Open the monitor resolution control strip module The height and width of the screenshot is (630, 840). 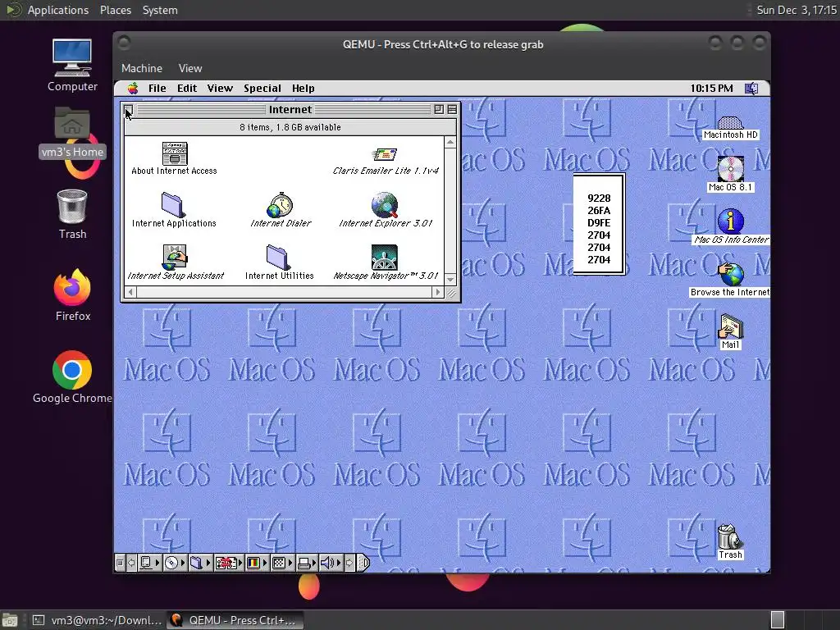pos(282,563)
